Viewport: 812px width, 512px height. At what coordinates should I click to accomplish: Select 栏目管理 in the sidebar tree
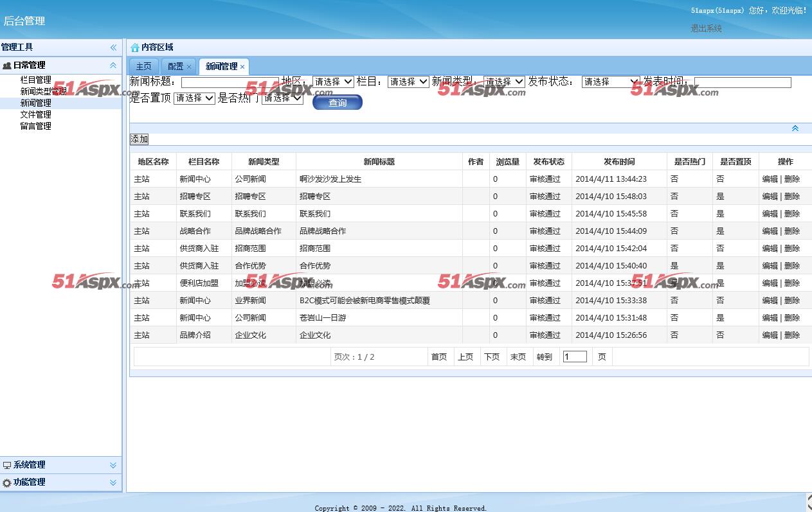click(35, 80)
